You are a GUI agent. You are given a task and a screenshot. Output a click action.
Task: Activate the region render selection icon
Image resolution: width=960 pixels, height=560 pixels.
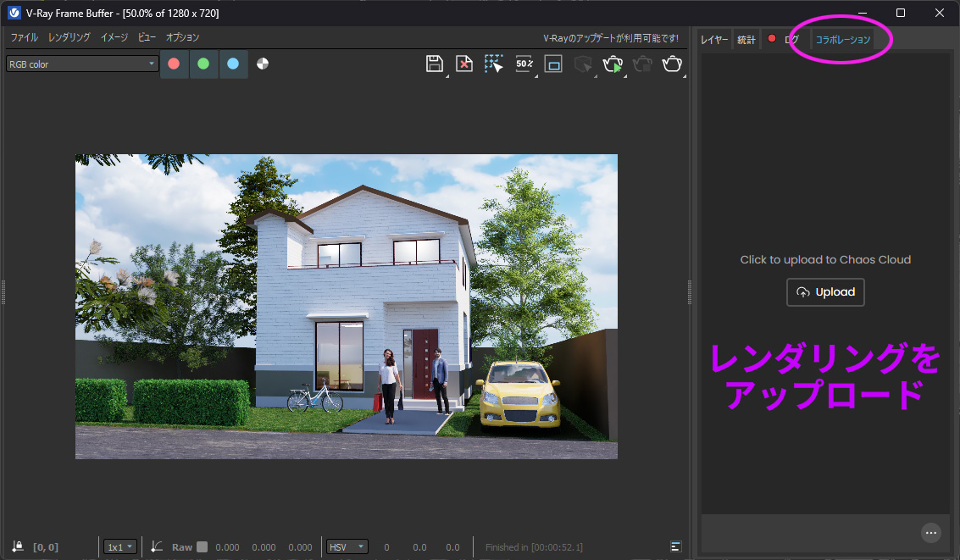(x=494, y=64)
